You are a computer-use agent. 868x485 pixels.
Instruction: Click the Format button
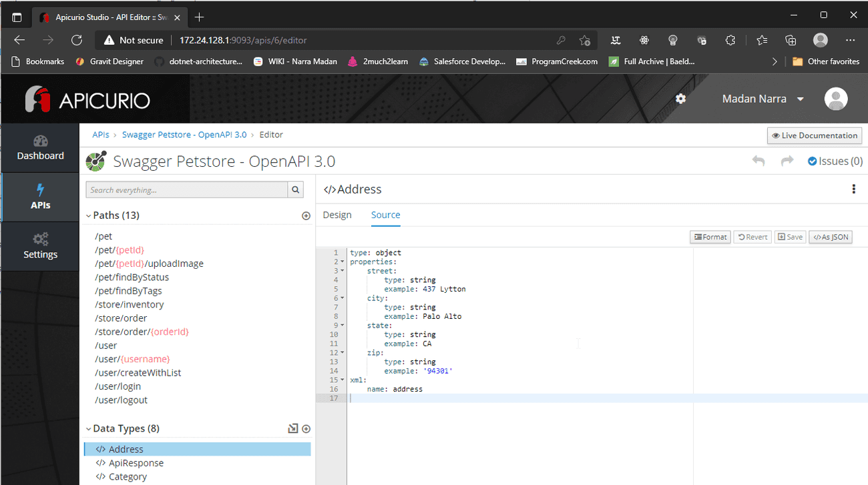coord(710,237)
